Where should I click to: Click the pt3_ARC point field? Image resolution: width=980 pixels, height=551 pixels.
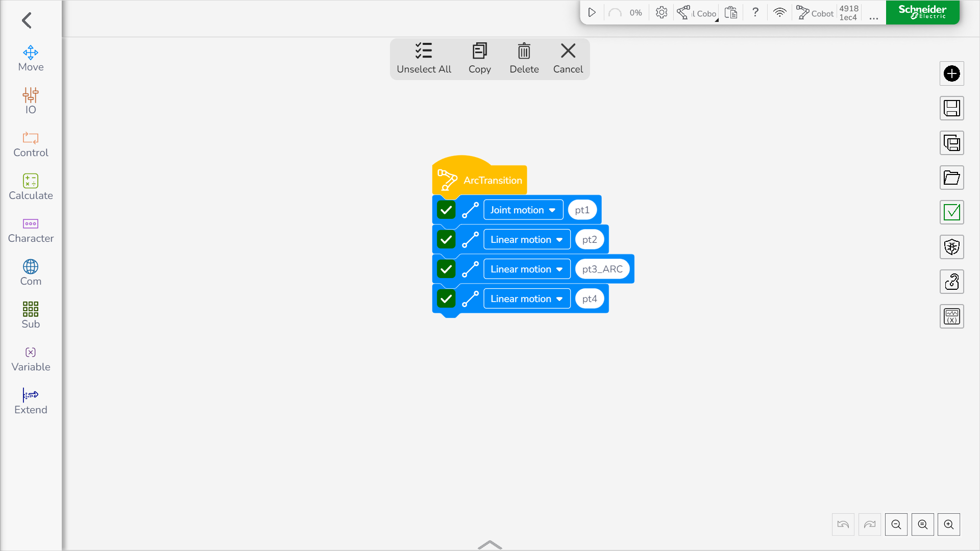coord(602,269)
